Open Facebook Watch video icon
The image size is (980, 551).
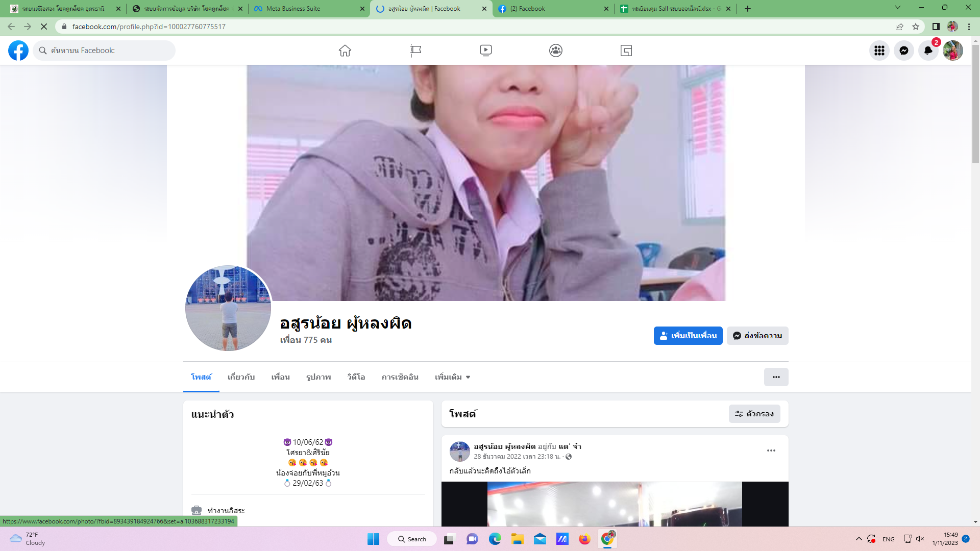486,51
